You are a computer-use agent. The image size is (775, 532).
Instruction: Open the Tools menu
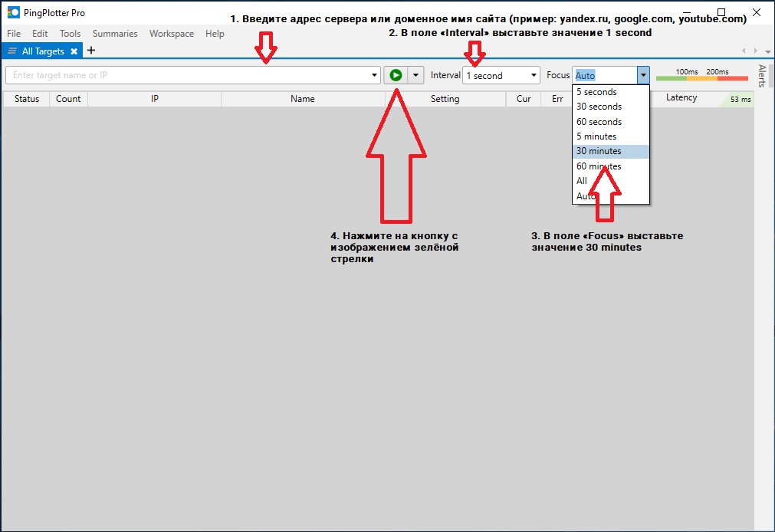71,34
